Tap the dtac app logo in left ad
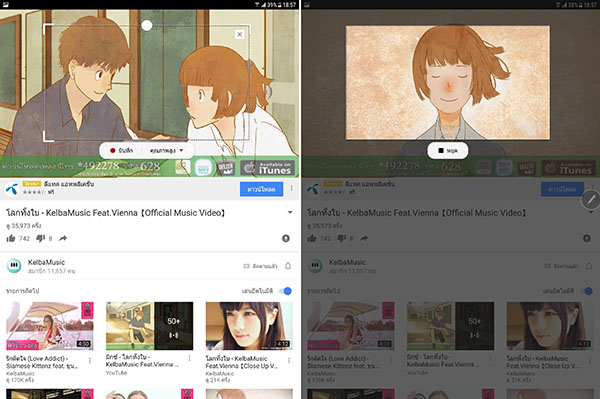This screenshot has width=600, height=399. (12, 189)
